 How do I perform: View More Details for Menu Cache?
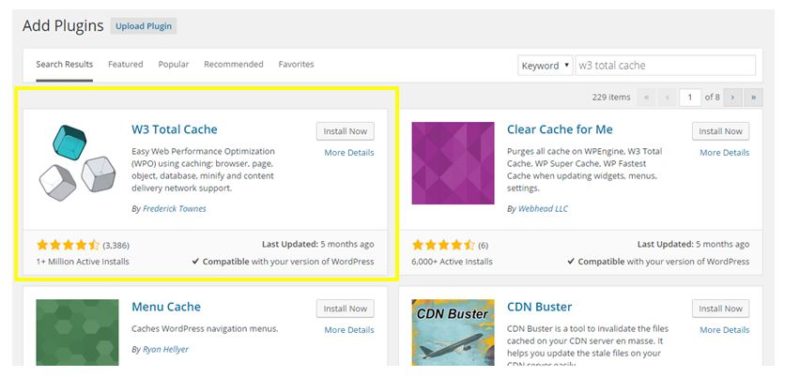(x=349, y=330)
